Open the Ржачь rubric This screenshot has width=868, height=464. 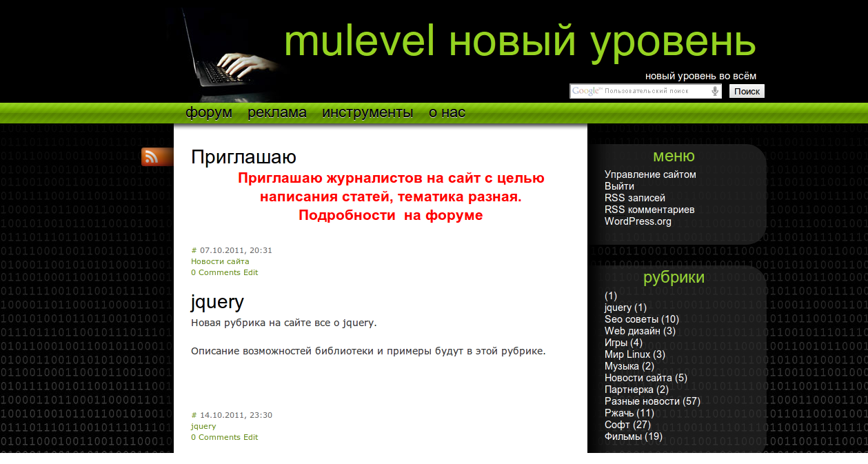pos(619,413)
